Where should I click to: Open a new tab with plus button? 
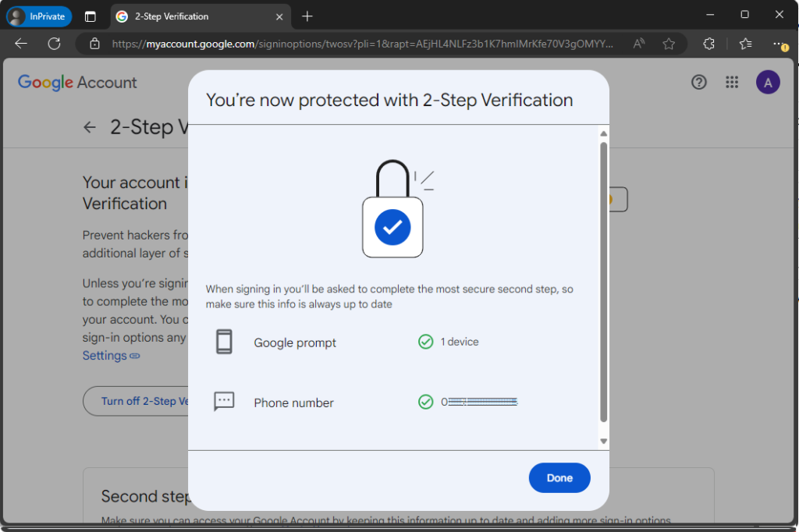(307, 16)
